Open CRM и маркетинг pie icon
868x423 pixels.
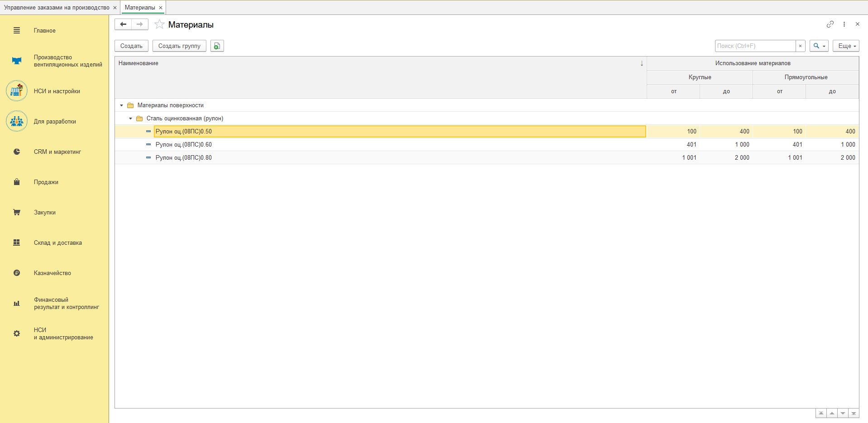click(17, 152)
